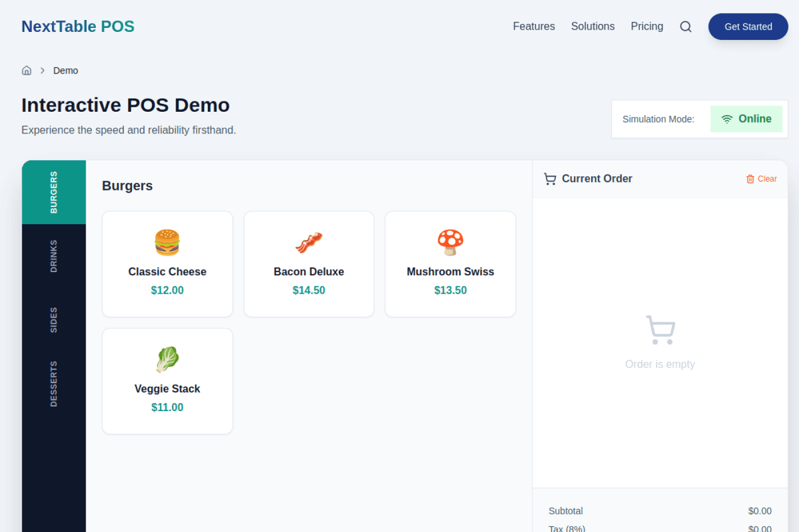Screen dimensions: 799x532
Task: Click the wifi icon in Online toggle
Action: (x=727, y=119)
